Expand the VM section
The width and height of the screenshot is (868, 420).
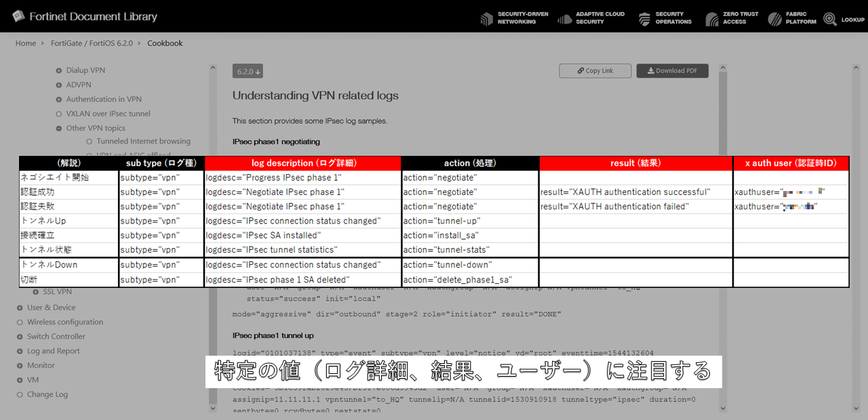point(20,380)
